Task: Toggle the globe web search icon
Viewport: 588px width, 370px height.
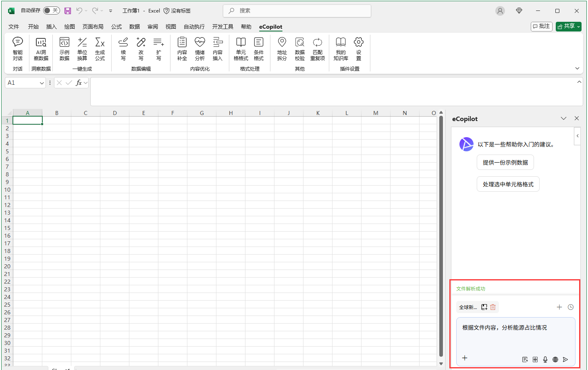Action: tap(555, 360)
